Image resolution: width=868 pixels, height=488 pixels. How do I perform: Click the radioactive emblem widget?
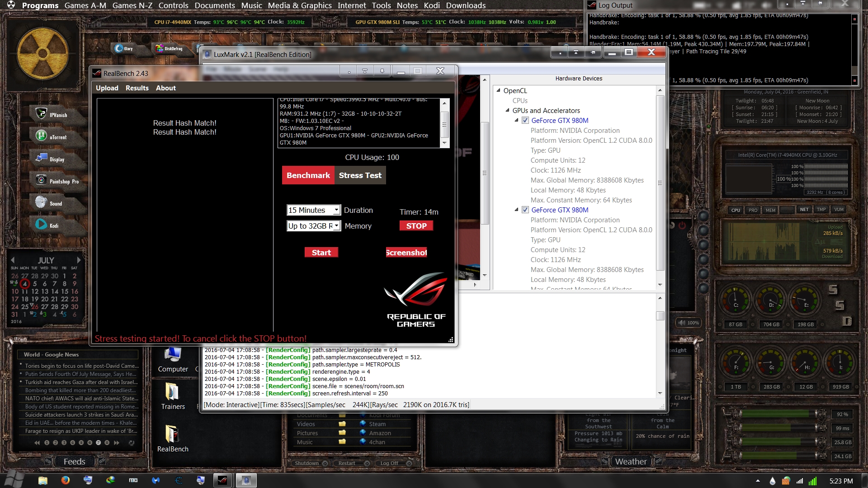[x=43, y=53]
